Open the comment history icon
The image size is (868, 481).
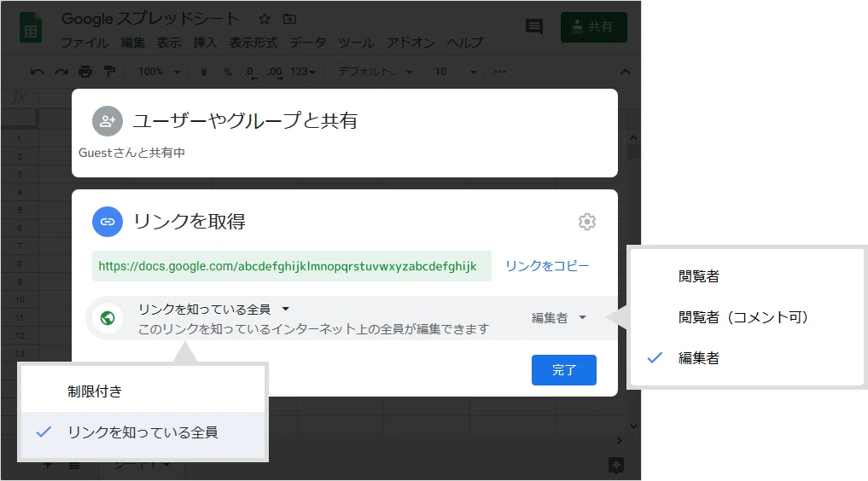pos(534,26)
